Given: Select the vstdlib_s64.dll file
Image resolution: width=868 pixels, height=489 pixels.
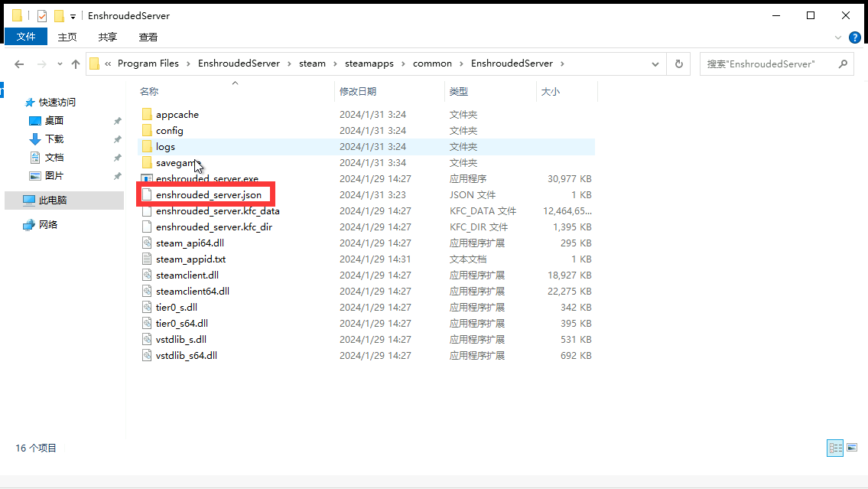Looking at the screenshot, I should pos(187,356).
